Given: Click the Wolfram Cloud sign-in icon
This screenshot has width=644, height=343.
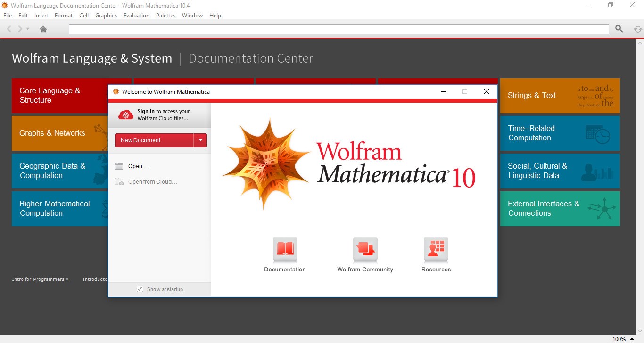Looking at the screenshot, I should click(x=126, y=115).
